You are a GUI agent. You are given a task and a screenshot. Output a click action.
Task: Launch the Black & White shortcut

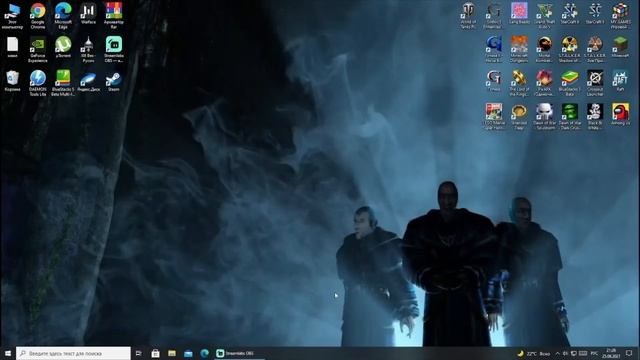click(595, 116)
